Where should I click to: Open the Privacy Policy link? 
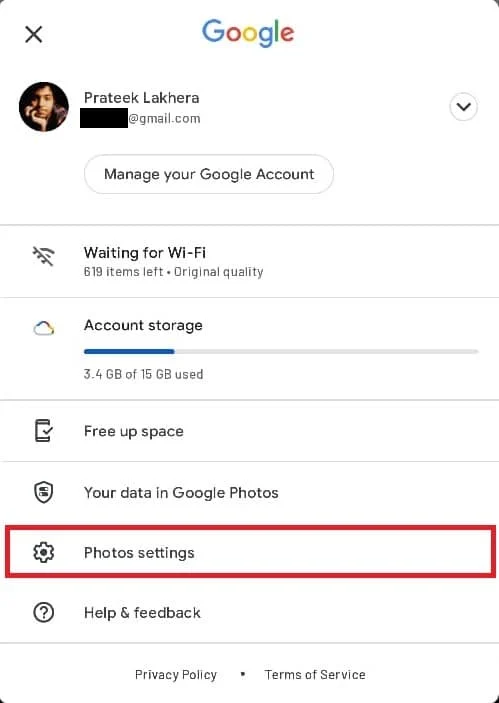tap(176, 674)
